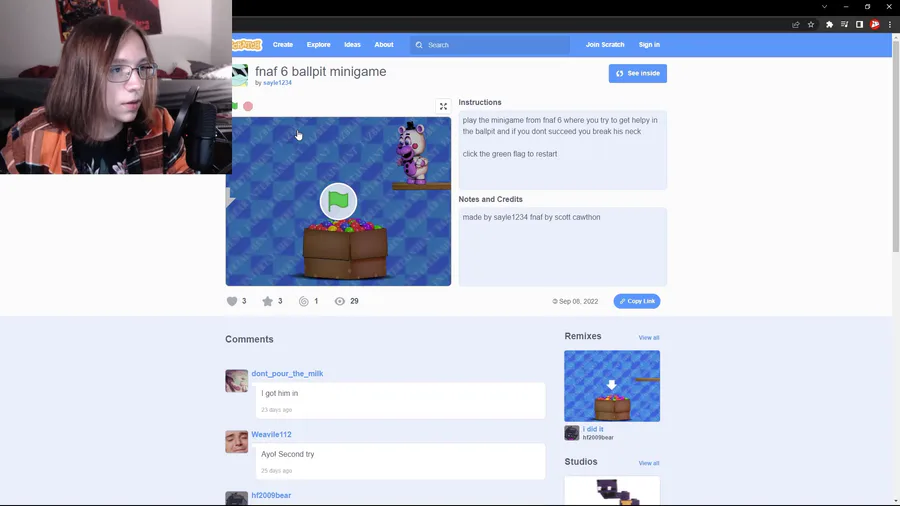900x506 pixels.
Task: Open the About menu item
Action: [384, 45]
